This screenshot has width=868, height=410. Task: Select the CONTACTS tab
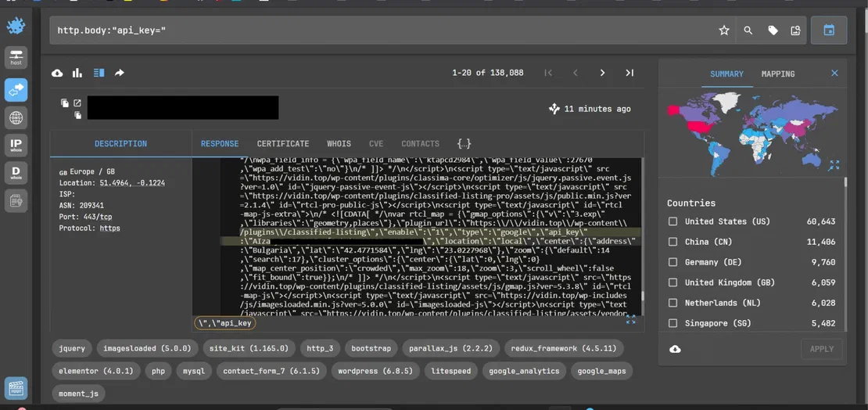coord(420,143)
